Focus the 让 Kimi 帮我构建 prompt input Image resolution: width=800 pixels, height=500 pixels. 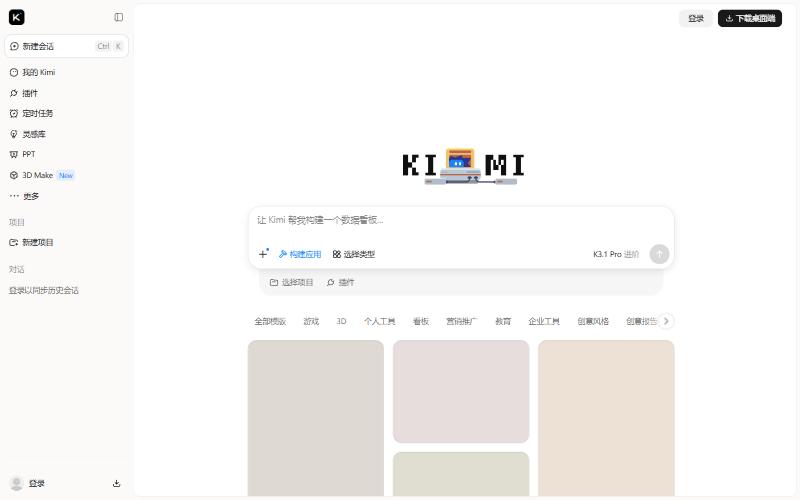461,220
